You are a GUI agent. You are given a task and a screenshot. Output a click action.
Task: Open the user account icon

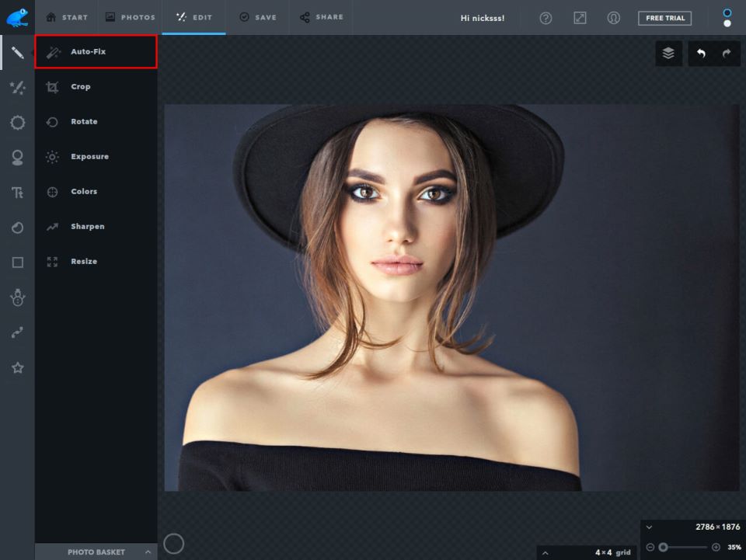pyautogui.click(x=614, y=18)
